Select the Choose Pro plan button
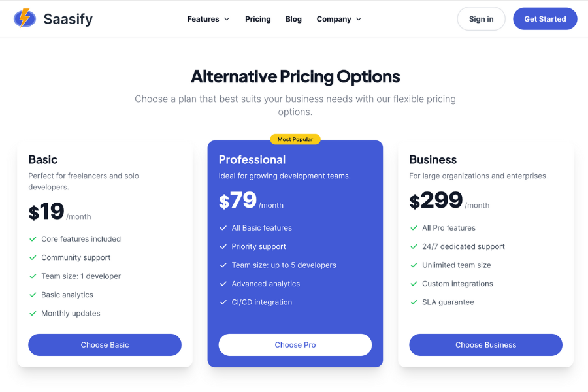 [295, 345]
